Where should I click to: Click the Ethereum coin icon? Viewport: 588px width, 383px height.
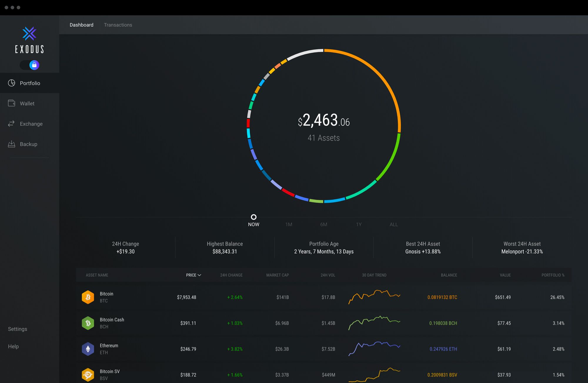[88, 349]
